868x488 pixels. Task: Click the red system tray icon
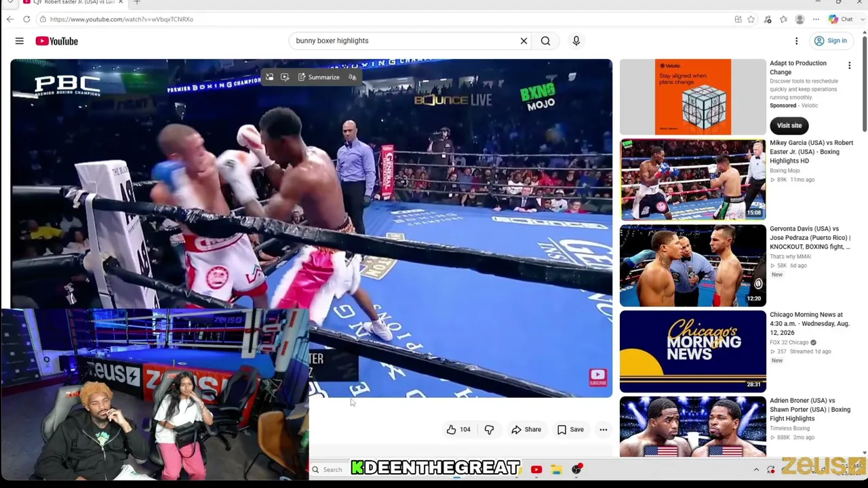coord(771,470)
